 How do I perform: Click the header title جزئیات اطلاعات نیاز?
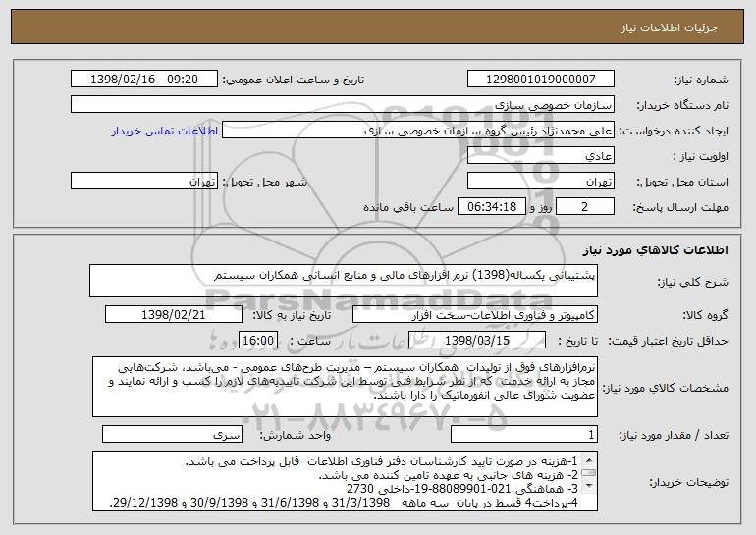pos(669,27)
